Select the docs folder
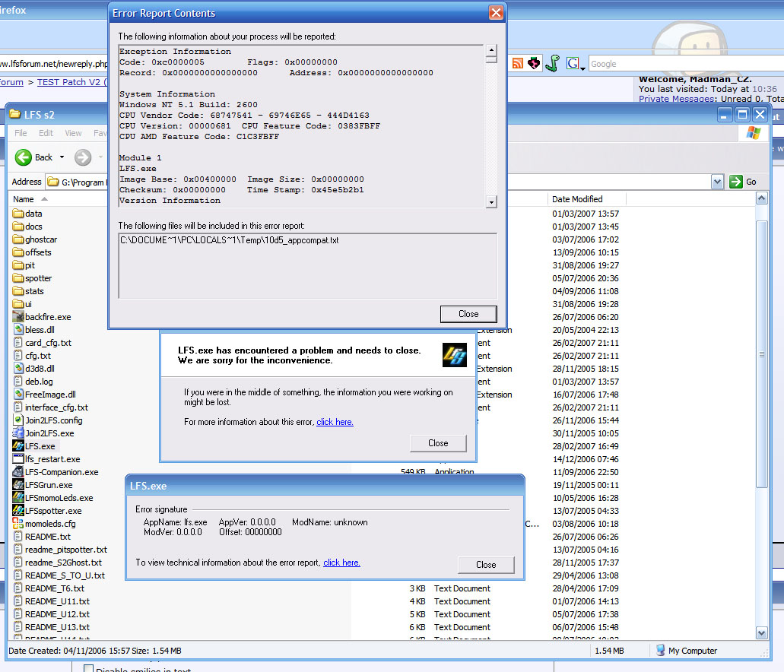 (27, 227)
